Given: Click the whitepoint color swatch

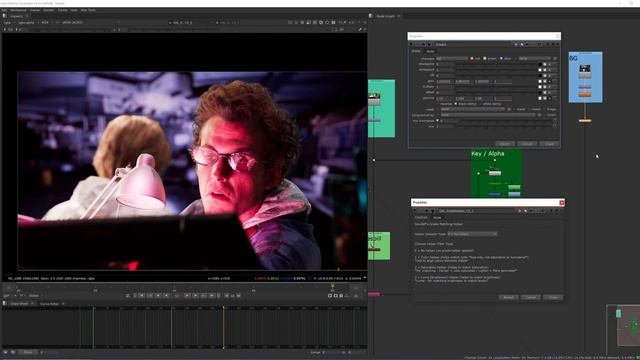Looking at the screenshot, I should point(540,70).
